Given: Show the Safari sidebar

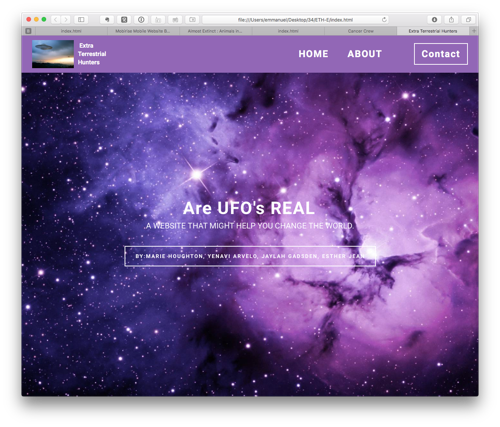Looking at the screenshot, I should pos(81,20).
